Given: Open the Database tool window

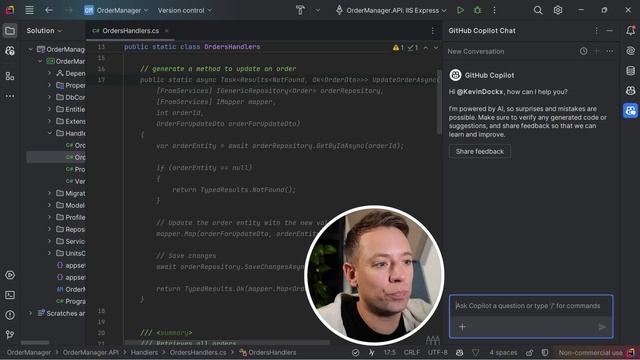Looking at the screenshot, I should [x=630, y=71].
